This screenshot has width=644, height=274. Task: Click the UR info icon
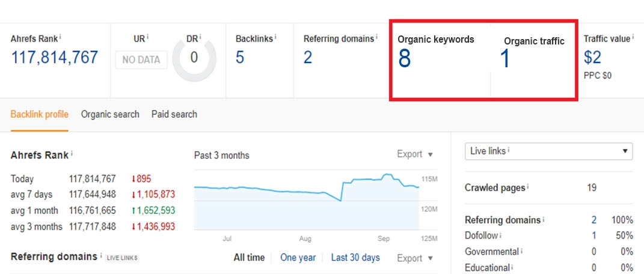click(x=148, y=37)
